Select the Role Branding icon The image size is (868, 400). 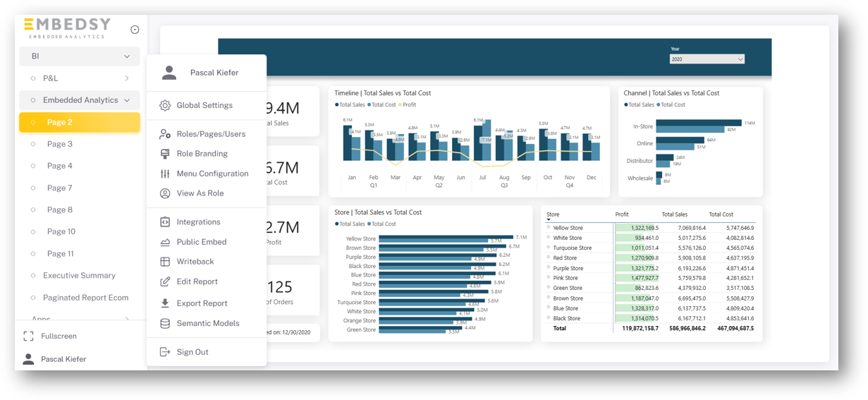point(165,154)
